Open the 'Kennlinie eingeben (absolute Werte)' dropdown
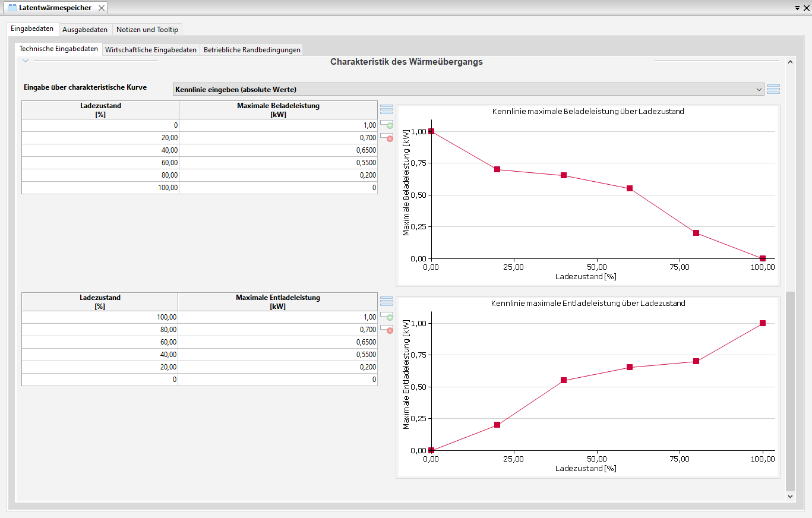The width and height of the screenshot is (812, 518). tap(468, 89)
